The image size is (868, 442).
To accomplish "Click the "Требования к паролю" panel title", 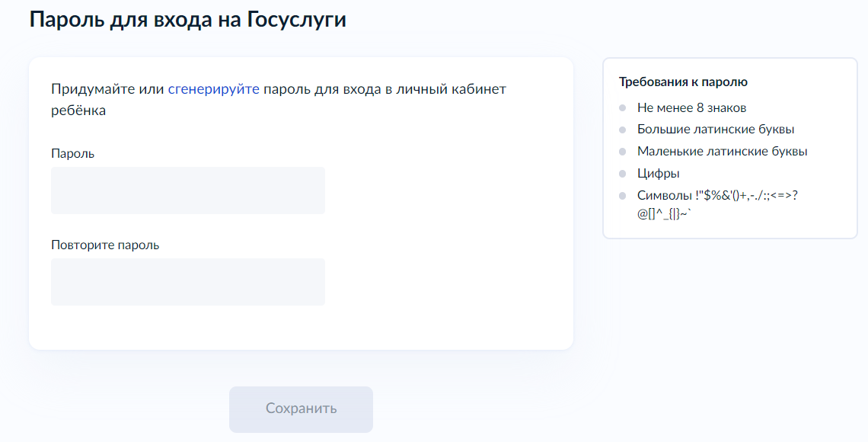I will (x=683, y=82).
